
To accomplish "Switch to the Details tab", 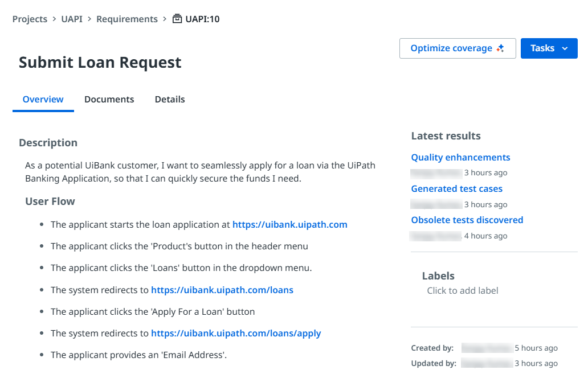I will (x=169, y=99).
